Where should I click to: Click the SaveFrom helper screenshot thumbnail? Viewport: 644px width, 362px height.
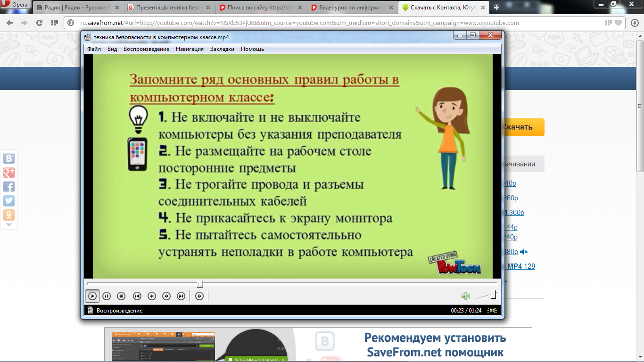tap(163, 347)
